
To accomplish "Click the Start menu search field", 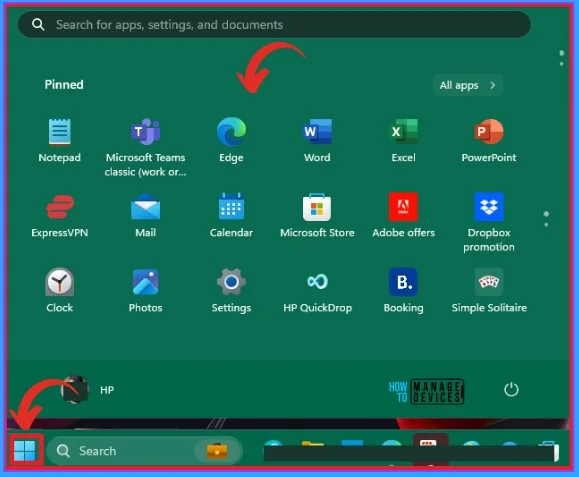I will [274, 25].
